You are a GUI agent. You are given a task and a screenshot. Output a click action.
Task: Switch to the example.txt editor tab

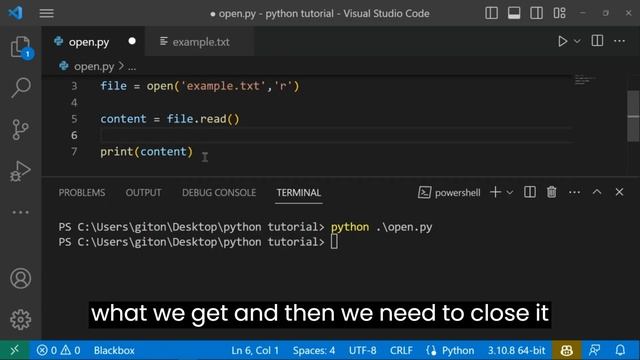(x=200, y=42)
